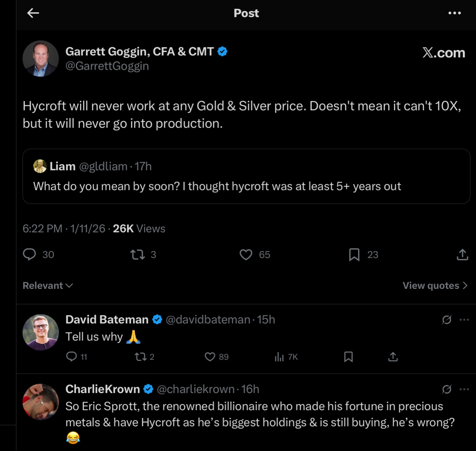
Task: Share David Bateman's reply
Action: point(393,357)
